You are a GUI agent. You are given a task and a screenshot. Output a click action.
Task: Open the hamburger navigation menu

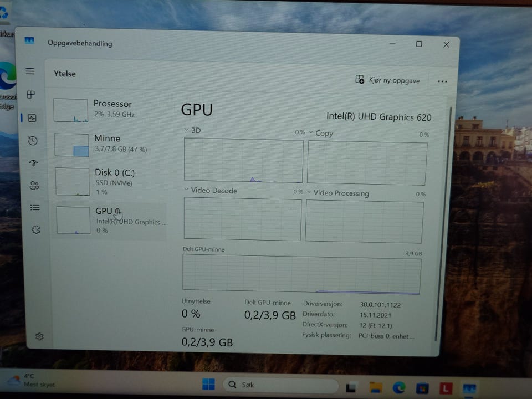(x=30, y=71)
